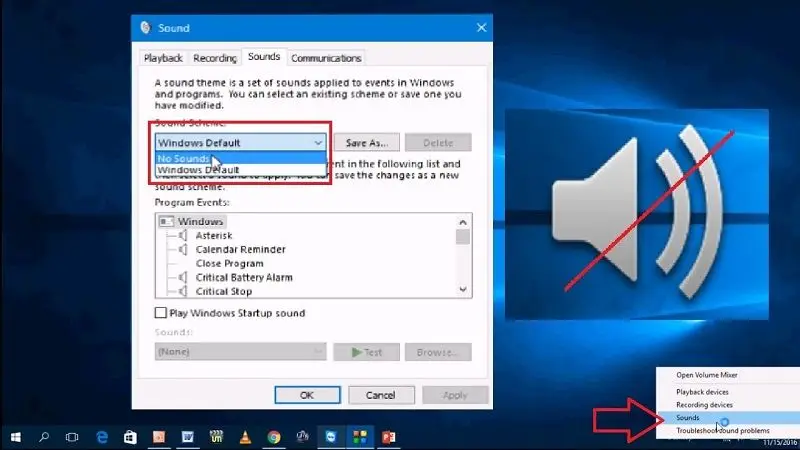
Task: Click the Test sound button
Action: [x=366, y=352]
